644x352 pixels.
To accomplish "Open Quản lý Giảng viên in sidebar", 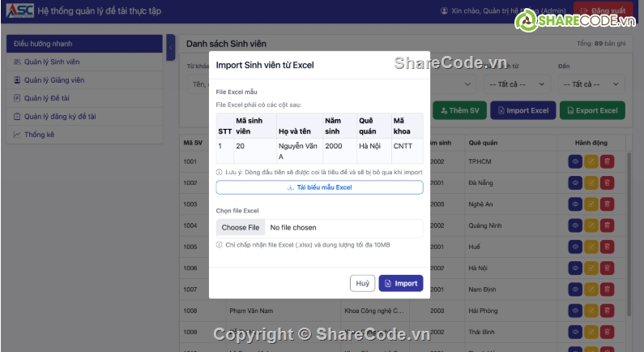I will (54, 79).
